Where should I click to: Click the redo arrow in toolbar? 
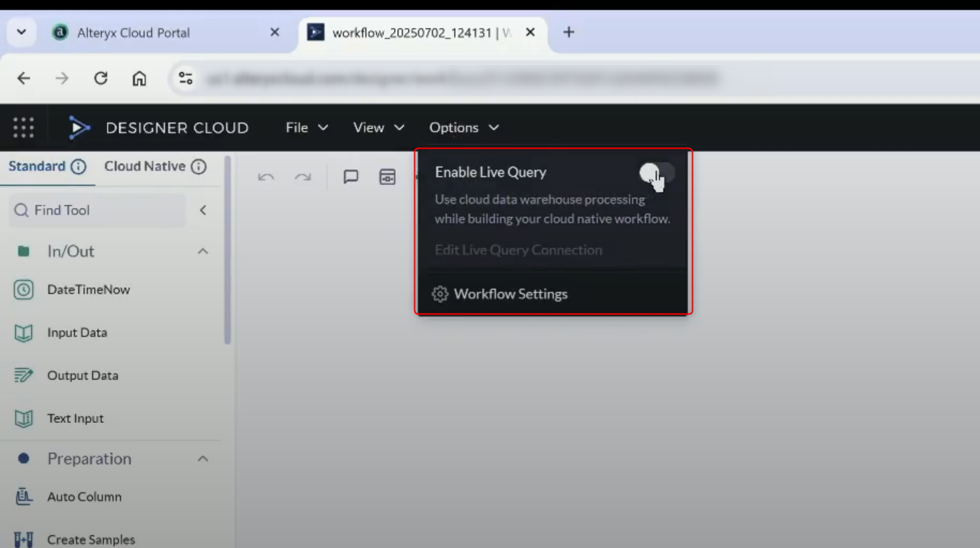click(303, 177)
